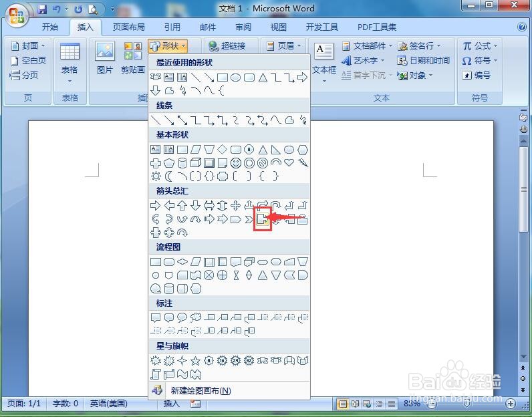Open 形状 shapes dropdown
The width and height of the screenshot is (532, 417).
point(168,46)
